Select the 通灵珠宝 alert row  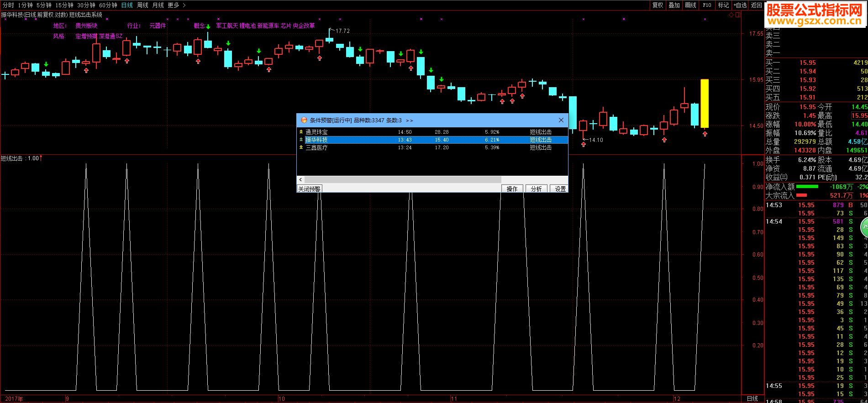pos(432,132)
